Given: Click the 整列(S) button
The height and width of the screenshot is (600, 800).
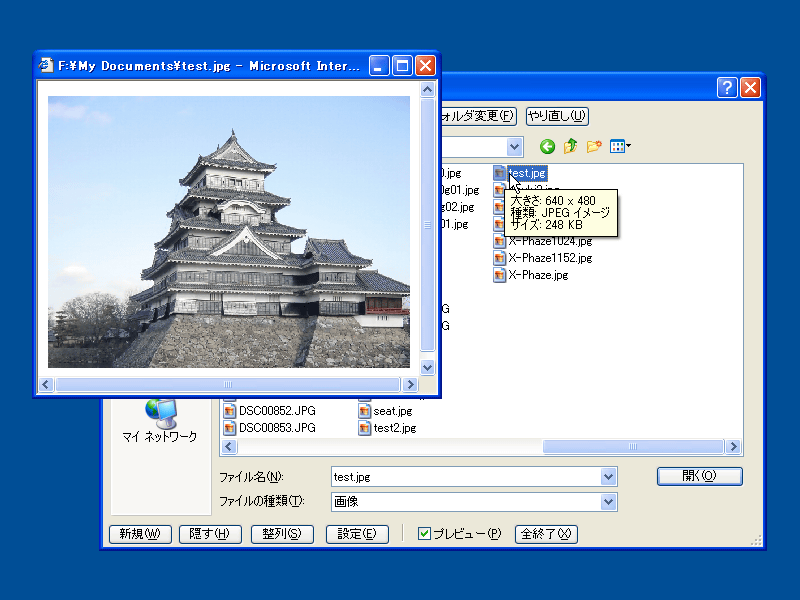Looking at the screenshot, I should click(282, 534).
